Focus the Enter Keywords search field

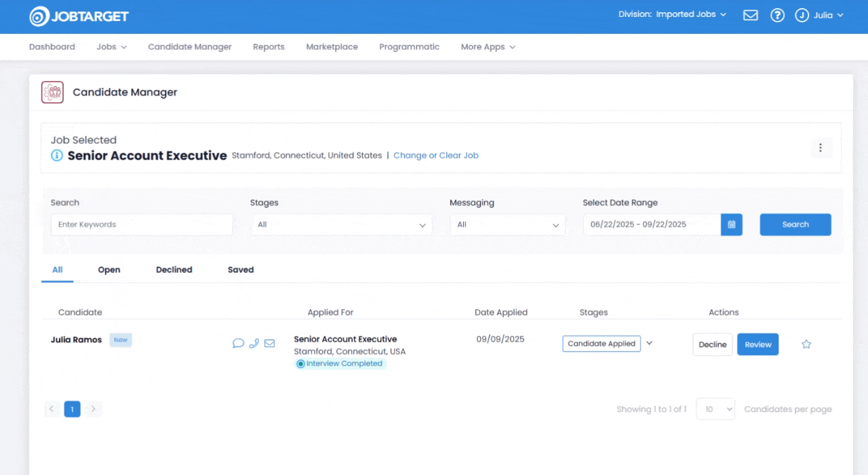coord(142,225)
